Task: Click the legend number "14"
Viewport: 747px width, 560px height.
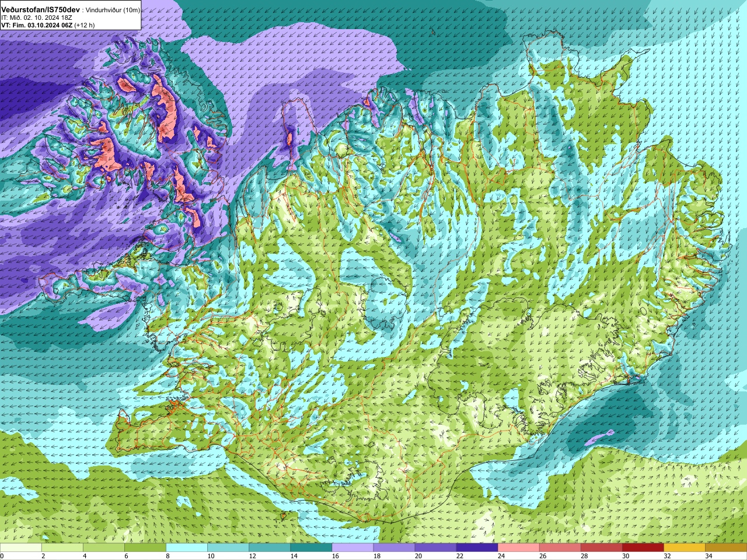Action: (294, 556)
